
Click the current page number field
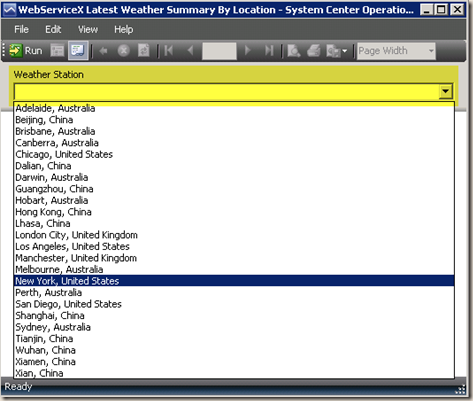pos(219,51)
